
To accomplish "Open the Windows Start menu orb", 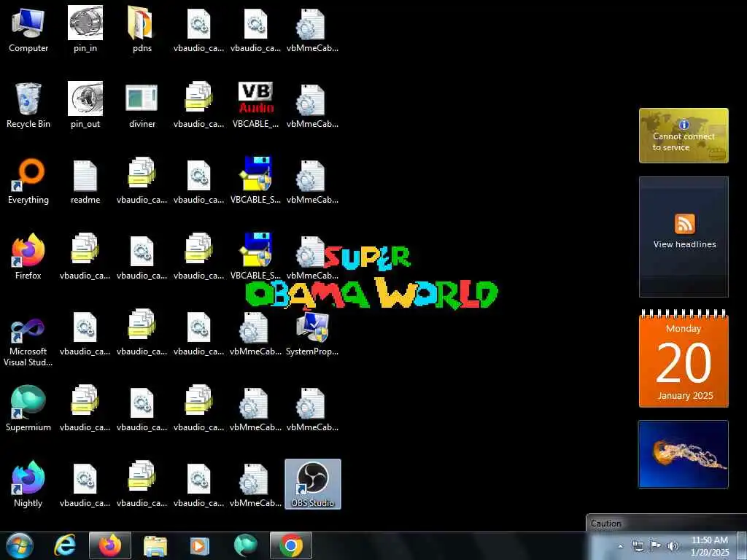I will click(19, 545).
